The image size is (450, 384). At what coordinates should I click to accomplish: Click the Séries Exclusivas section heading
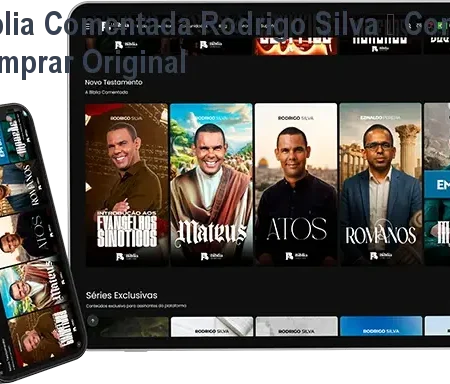coord(122,295)
